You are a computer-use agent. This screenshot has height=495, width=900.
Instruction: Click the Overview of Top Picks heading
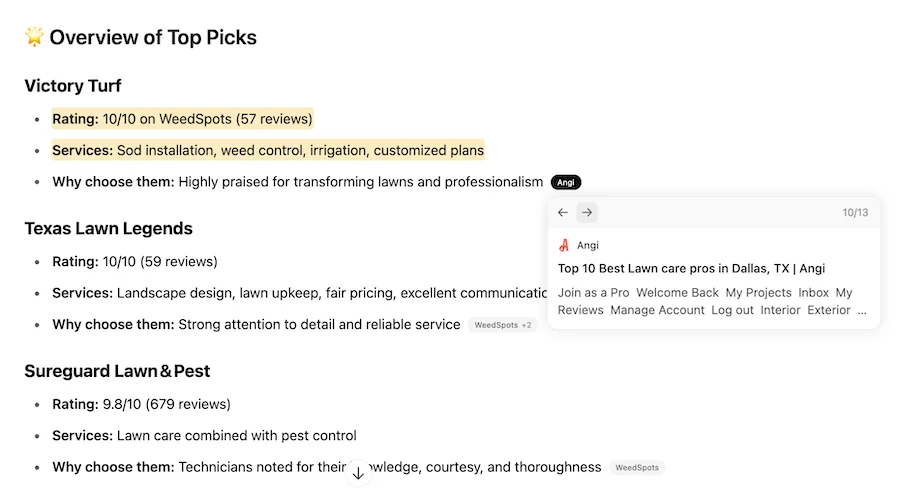[153, 38]
